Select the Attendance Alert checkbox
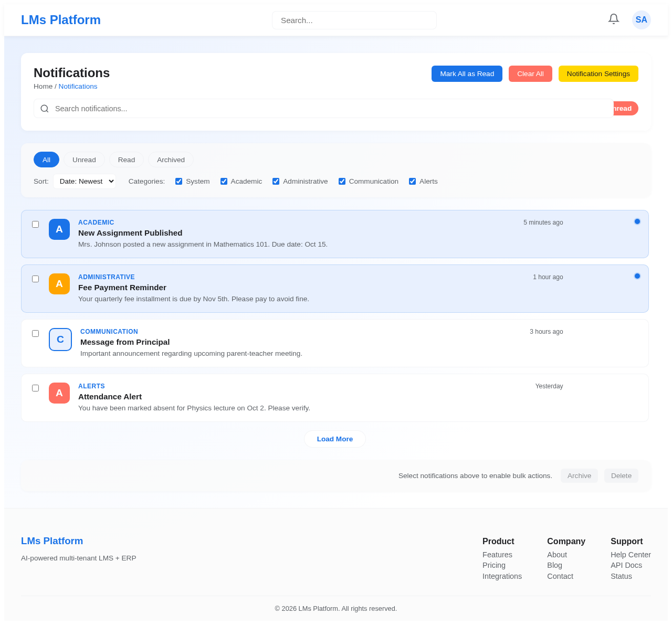 click(x=36, y=388)
